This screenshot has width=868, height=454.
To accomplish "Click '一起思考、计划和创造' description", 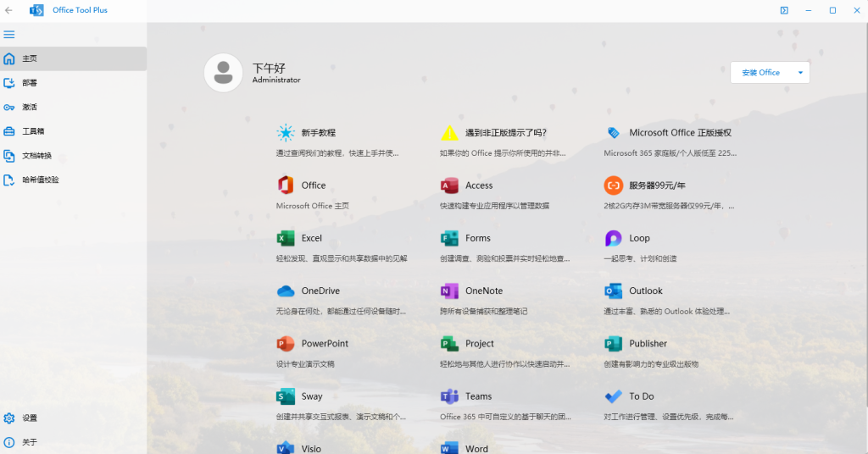I will coord(641,258).
